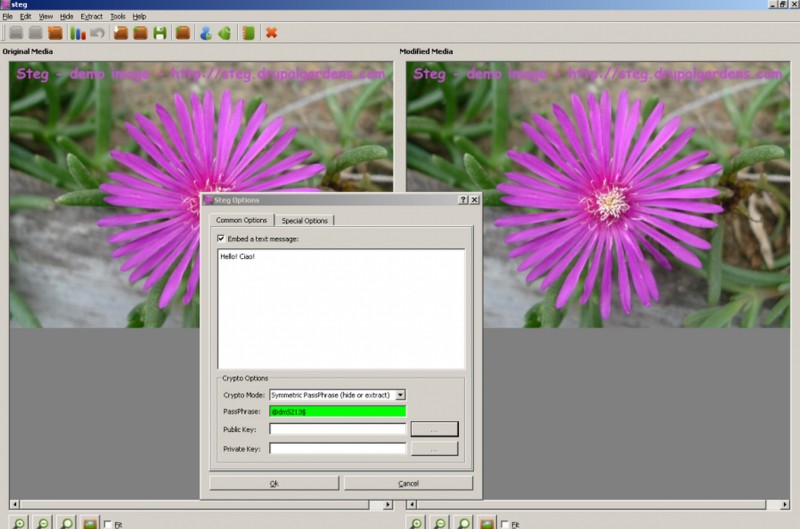Uncheck Embed a text message checkbox
This screenshot has width=800, height=529.
click(x=221, y=239)
